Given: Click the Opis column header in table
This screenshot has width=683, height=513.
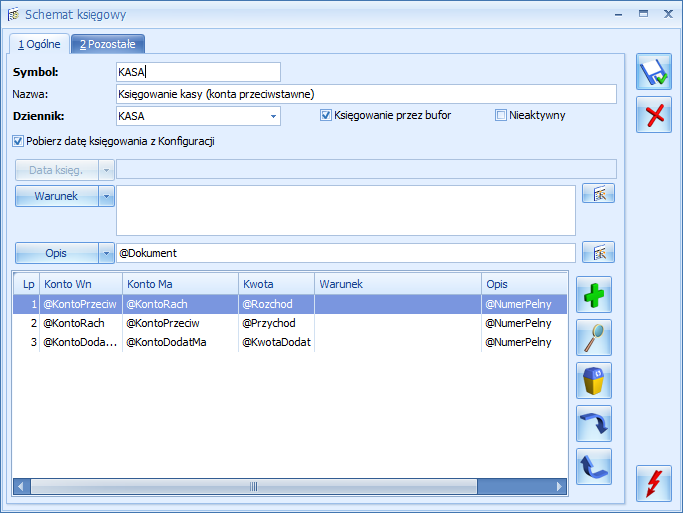Looking at the screenshot, I should (524, 284).
